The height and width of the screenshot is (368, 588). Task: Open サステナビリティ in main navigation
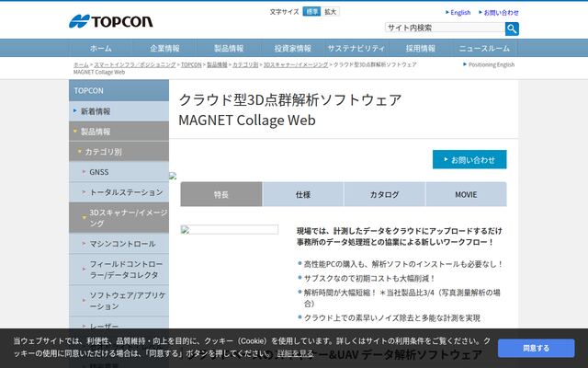coord(356,48)
